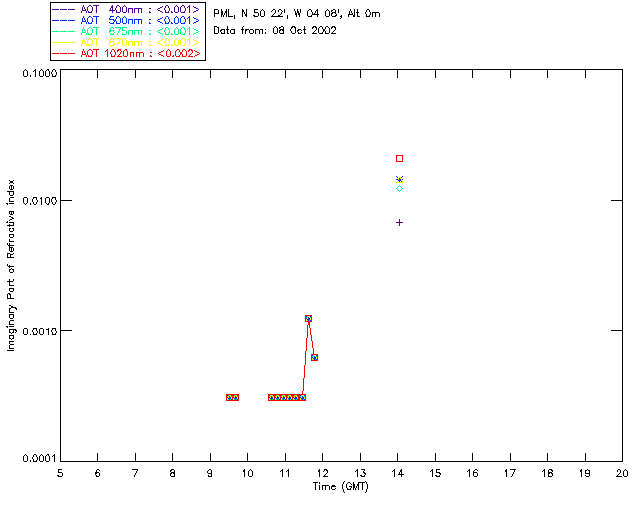
Task: Click the purple plus marker near 14 GMT
Action: pos(400,223)
